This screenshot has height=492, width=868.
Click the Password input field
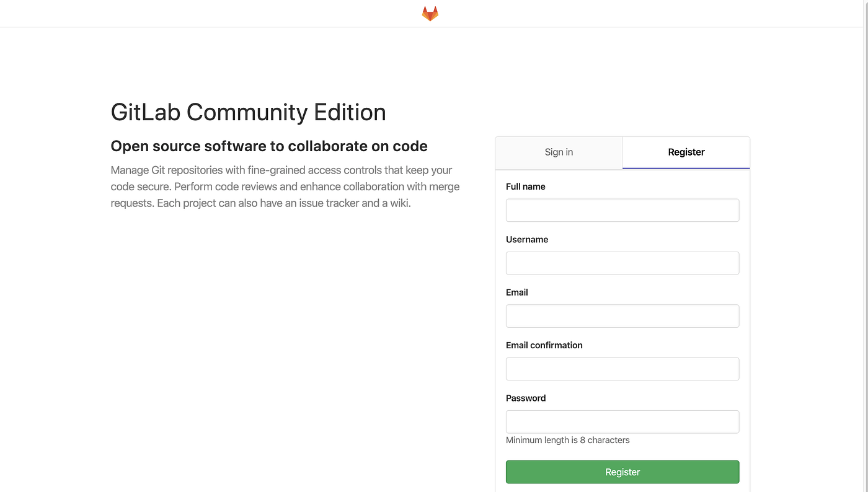(622, 421)
